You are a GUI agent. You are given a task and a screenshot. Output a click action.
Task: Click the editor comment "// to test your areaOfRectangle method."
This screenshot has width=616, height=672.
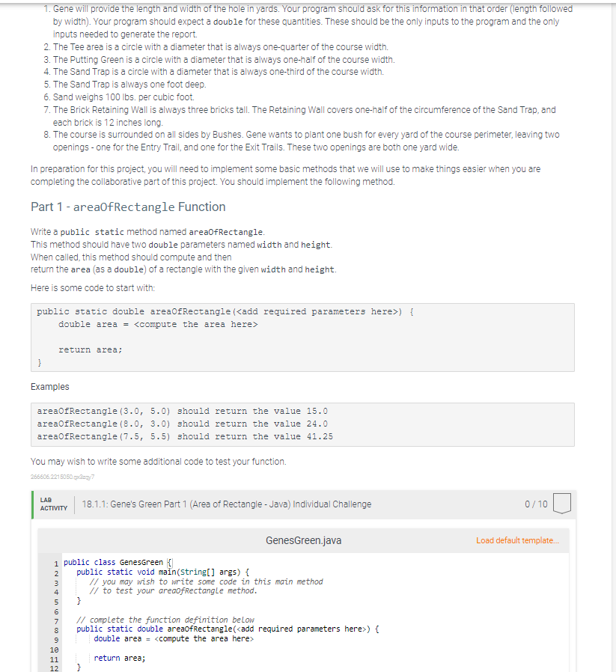click(x=173, y=590)
